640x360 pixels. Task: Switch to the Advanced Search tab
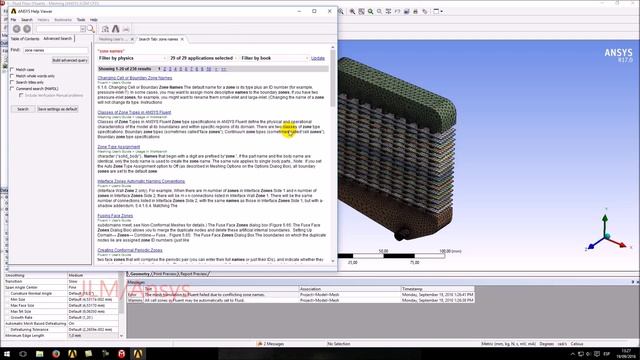coord(58,38)
